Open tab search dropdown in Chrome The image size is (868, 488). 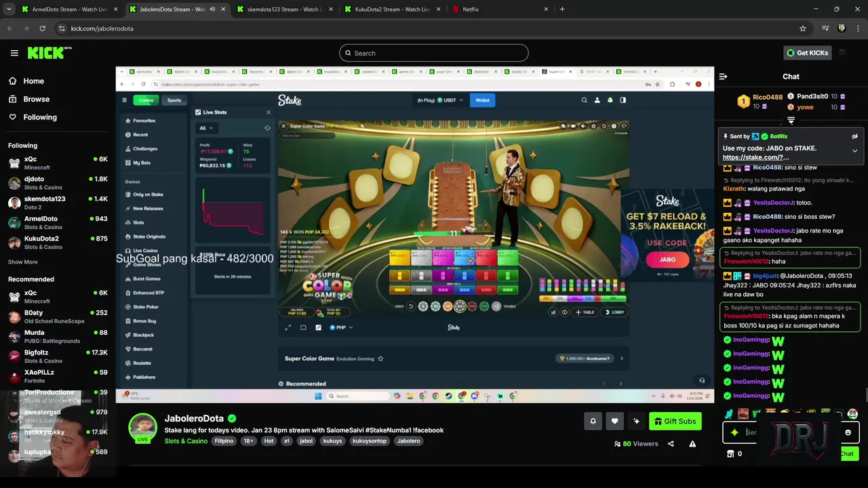point(9,9)
